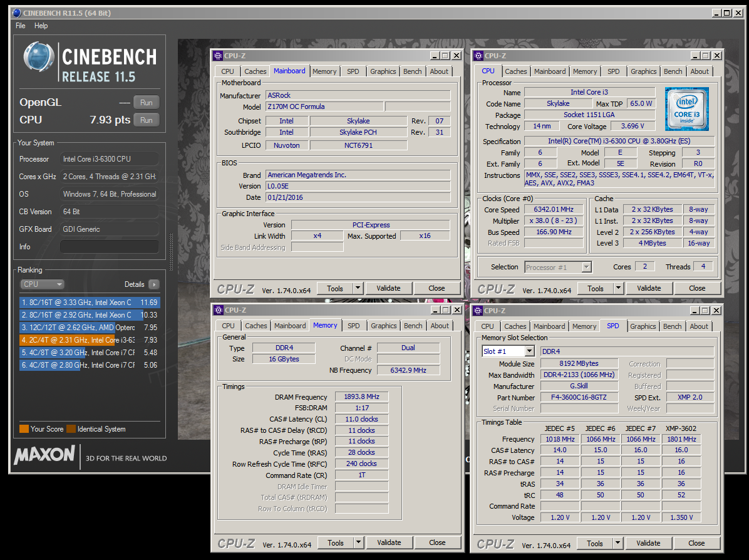
Task: Click the Intel Core i3 processor logo
Action: [686, 109]
